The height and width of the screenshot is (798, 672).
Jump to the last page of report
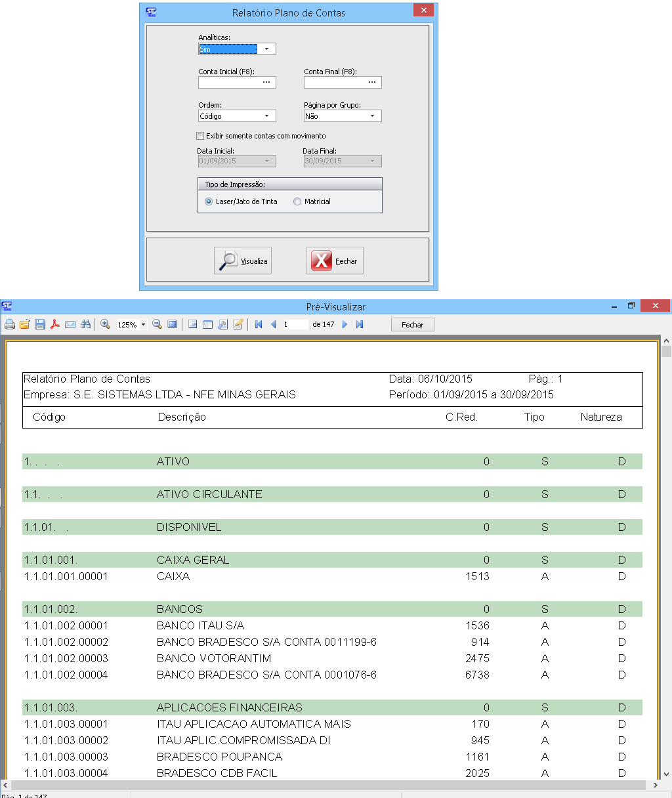(x=360, y=324)
